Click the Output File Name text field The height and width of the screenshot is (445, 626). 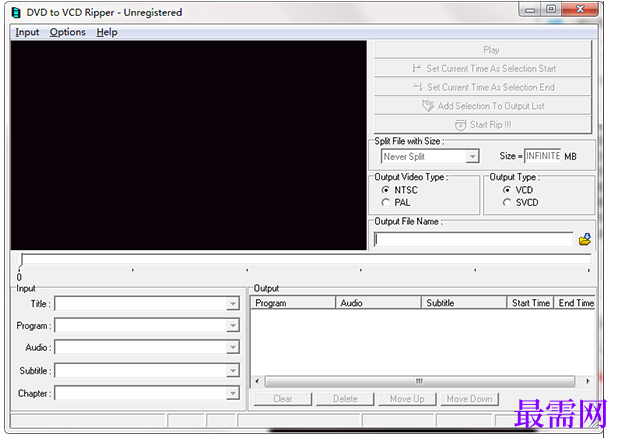(473, 239)
